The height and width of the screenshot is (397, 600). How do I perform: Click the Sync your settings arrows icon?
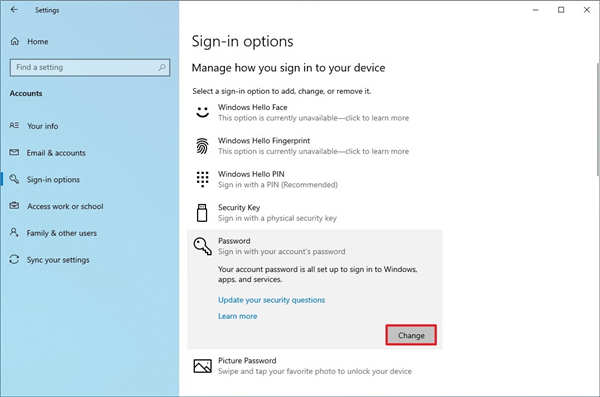pyautogui.click(x=14, y=259)
